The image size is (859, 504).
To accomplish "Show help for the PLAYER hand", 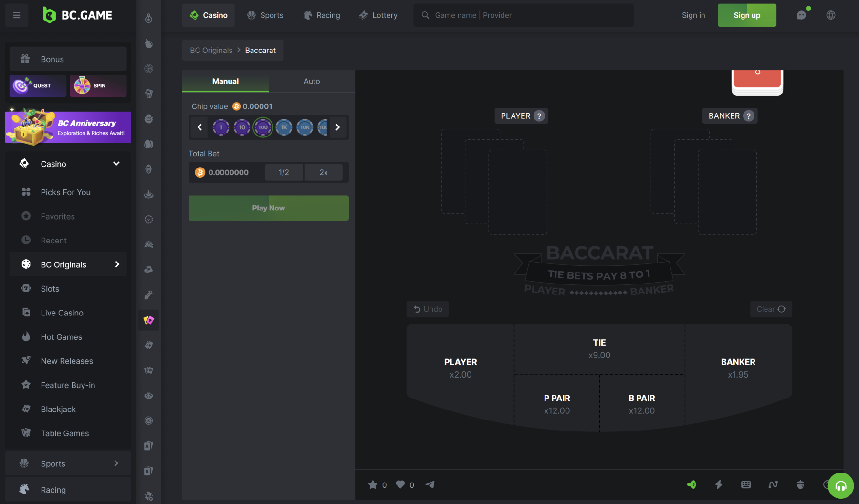I will [x=539, y=116].
